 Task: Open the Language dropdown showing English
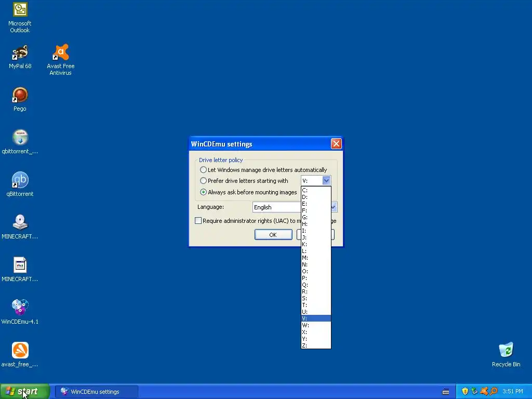point(295,207)
